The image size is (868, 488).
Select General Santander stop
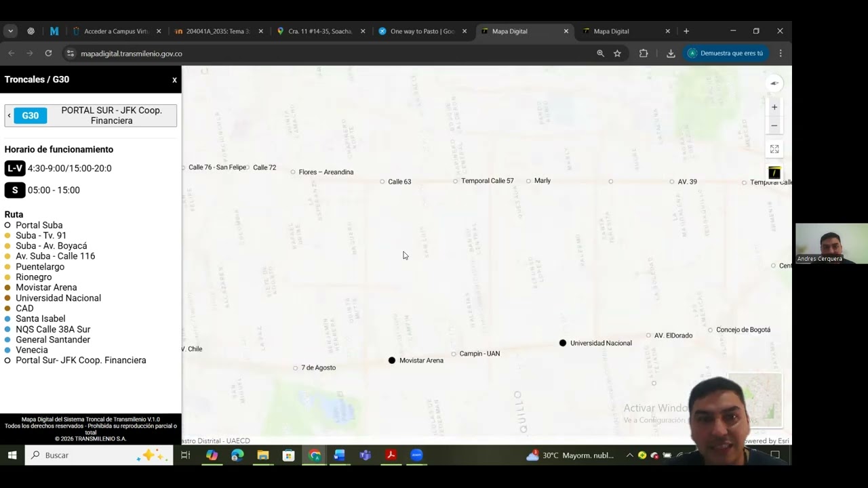(53, 340)
